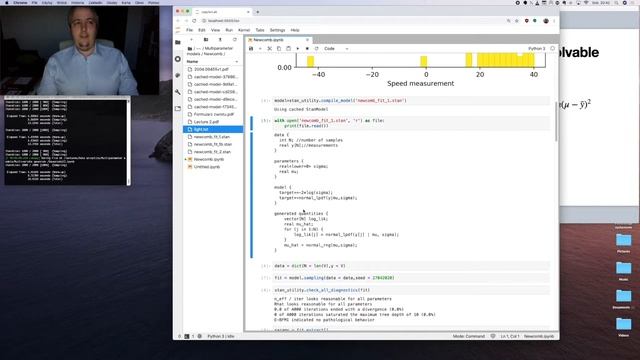This screenshot has height=360, width=640.
Task: Create a new launcher in file browser
Action: pyautogui.click(x=191, y=40)
